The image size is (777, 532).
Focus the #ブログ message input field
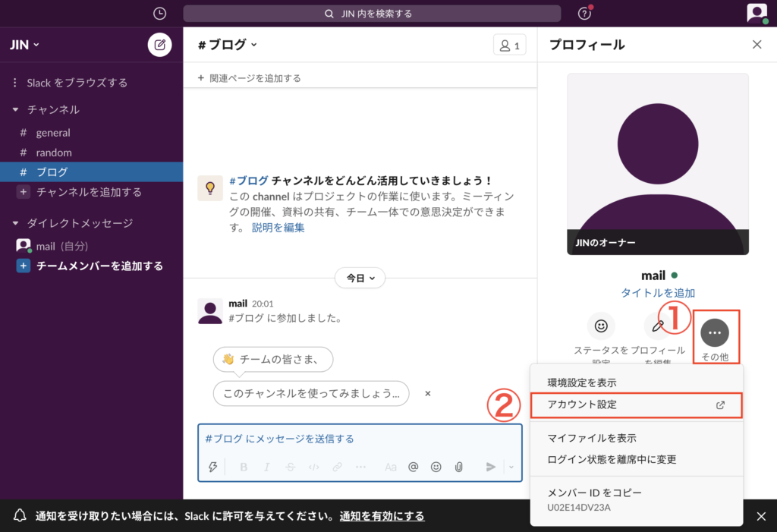pyautogui.click(x=360, y=439)
